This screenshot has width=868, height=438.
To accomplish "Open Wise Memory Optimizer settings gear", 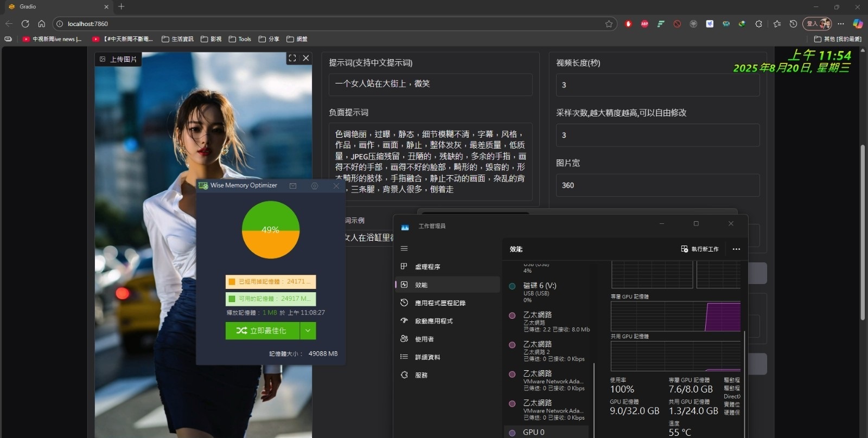I will point(315,186).
